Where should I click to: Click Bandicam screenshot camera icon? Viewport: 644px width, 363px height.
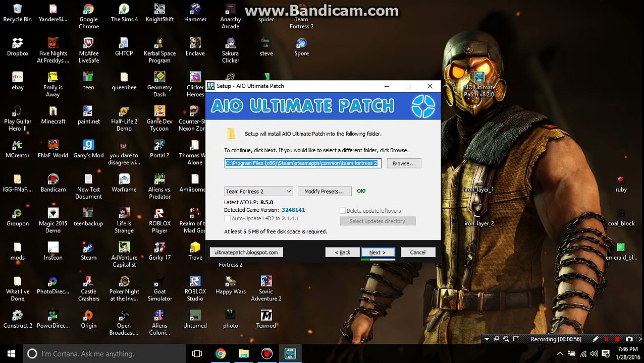[x=629, y=339]
